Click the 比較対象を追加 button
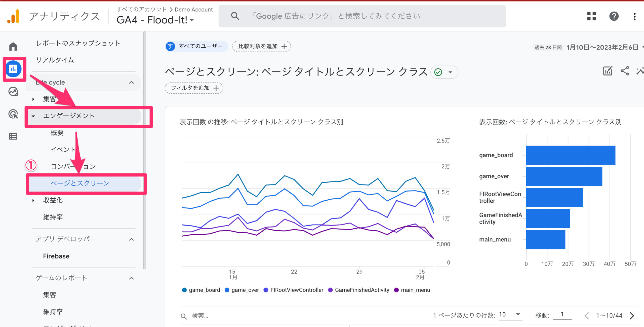 (x=262, y=47)
